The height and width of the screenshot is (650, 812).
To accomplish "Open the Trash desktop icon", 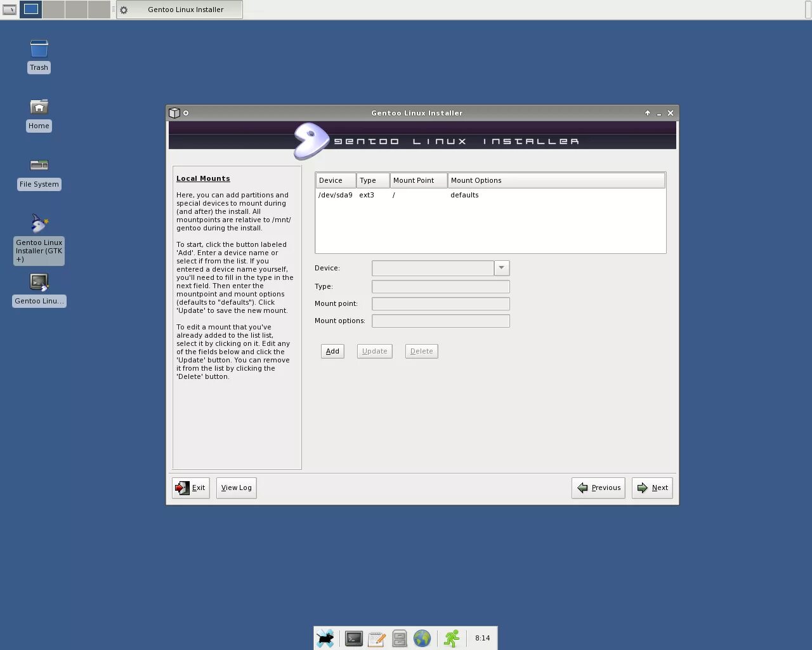I will (x=39, y=50).
